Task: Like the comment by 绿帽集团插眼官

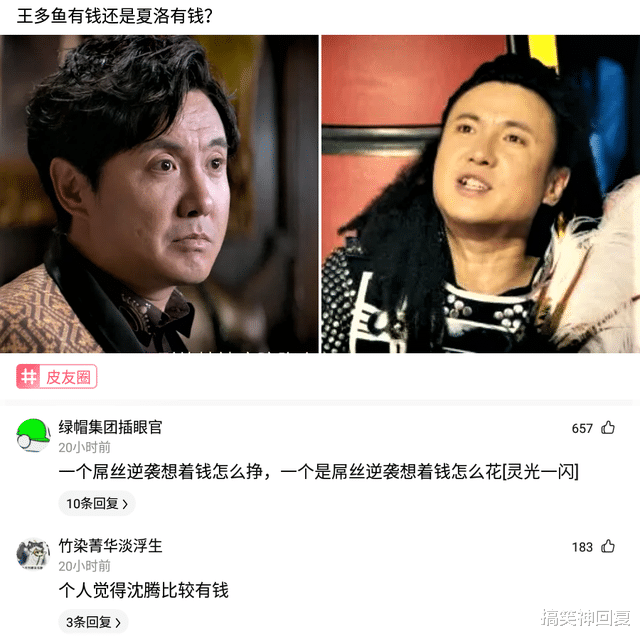Action: coord(608,428)
